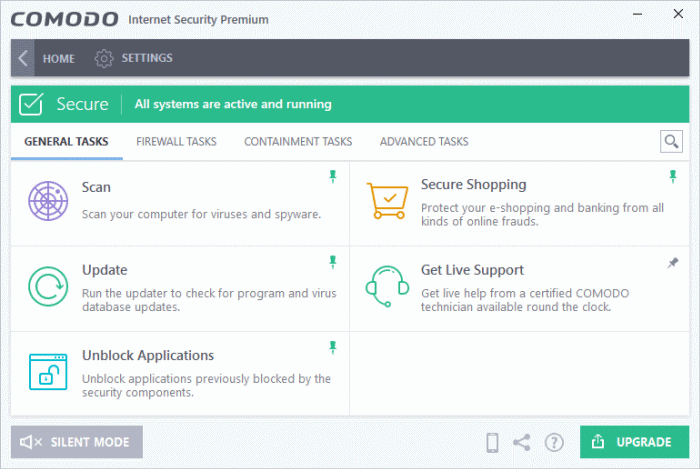Viewport: 700px width, 469px height.
Task: Open the search magnifier icon
Action: pyautogui.click(x=671, y=141)
